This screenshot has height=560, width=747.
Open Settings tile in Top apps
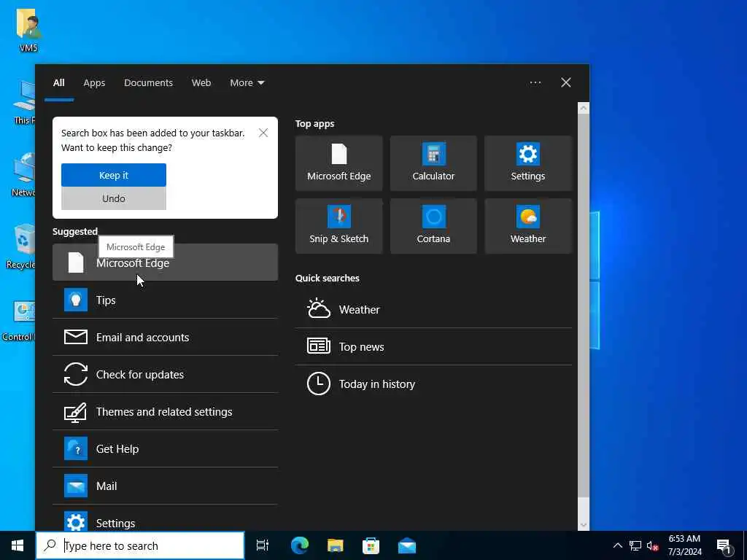528,163
